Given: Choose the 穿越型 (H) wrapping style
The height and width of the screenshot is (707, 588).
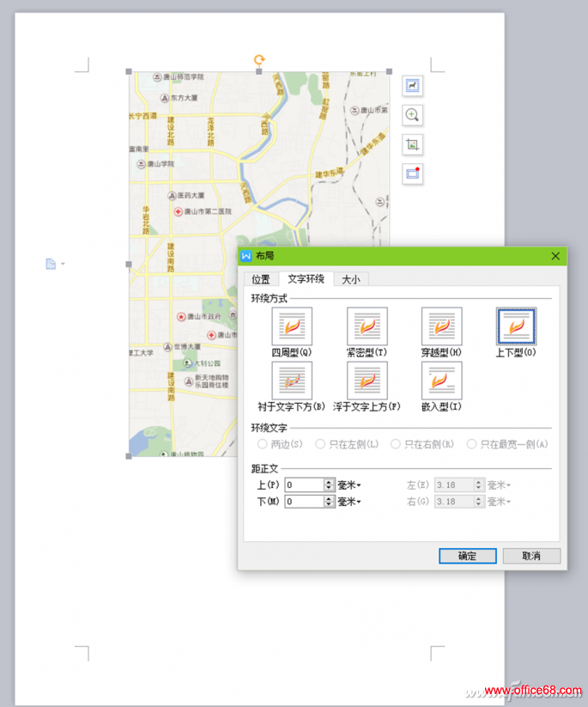Looking at the screenshot, I should coord(441,332).
